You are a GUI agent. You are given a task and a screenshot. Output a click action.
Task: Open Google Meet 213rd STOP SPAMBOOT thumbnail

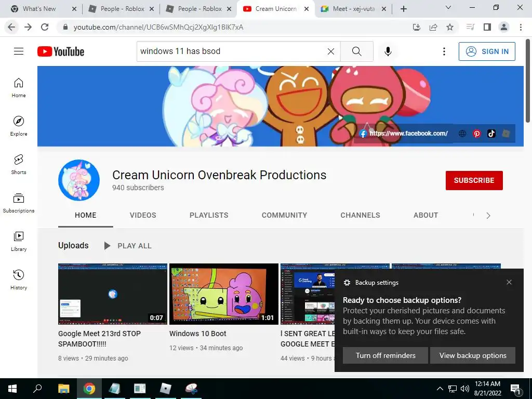113,294
